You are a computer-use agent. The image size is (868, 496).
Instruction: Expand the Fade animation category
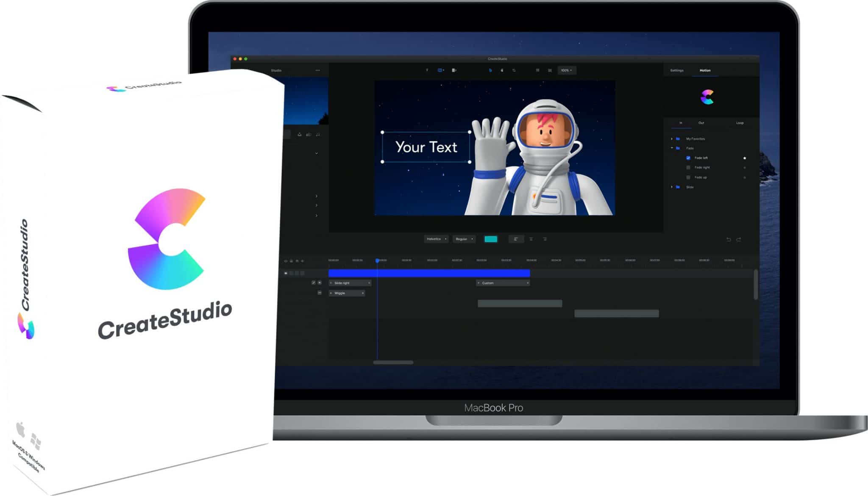673,148
